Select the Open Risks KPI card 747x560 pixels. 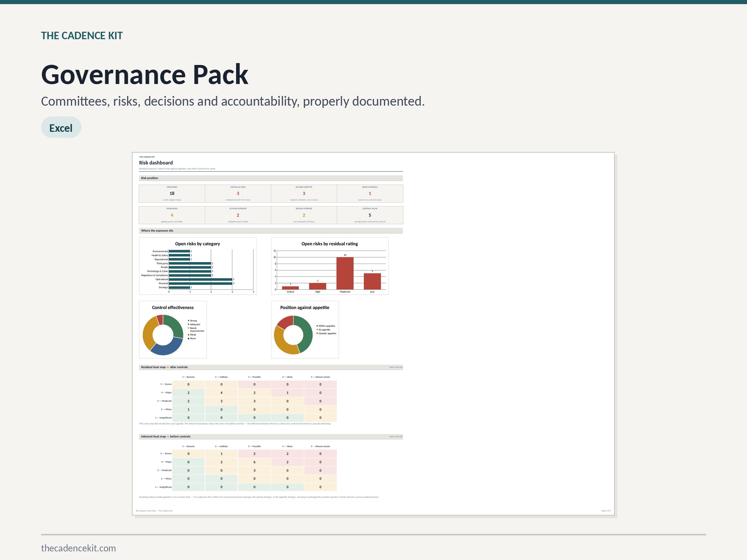point(172,194)
